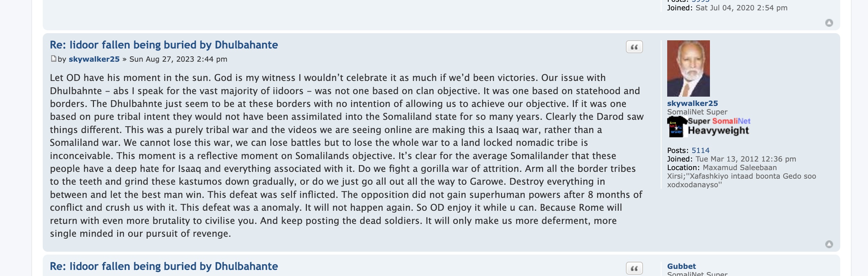Click skywalker25's joined date Tue Mar 13, 2012
The image size is (868, 276).
coord(746,159)
